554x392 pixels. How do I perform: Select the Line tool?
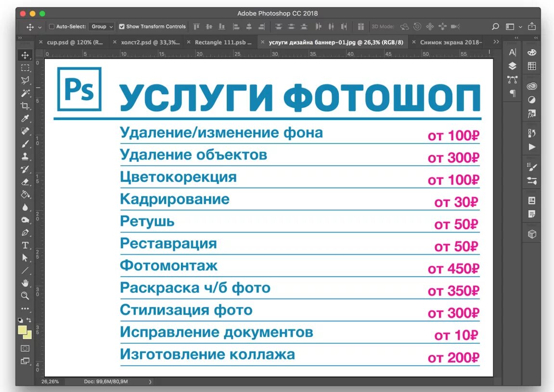[x=25, y=271]
